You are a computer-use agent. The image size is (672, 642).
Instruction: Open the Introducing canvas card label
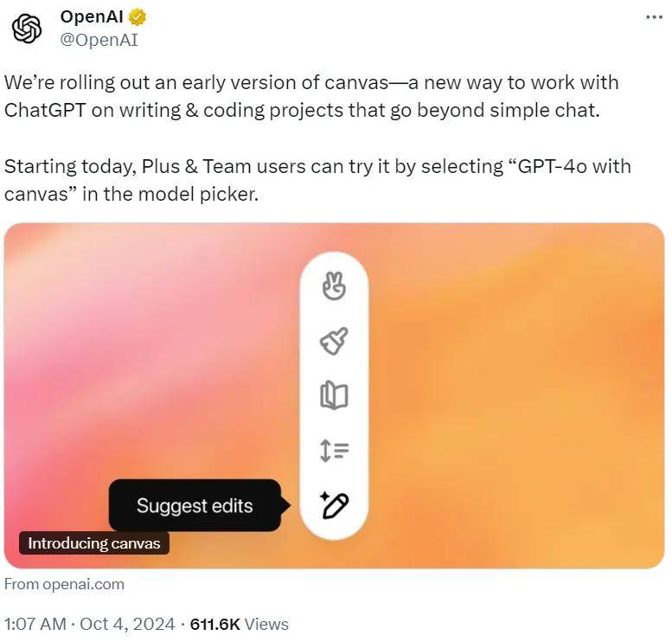coord(94,543)
